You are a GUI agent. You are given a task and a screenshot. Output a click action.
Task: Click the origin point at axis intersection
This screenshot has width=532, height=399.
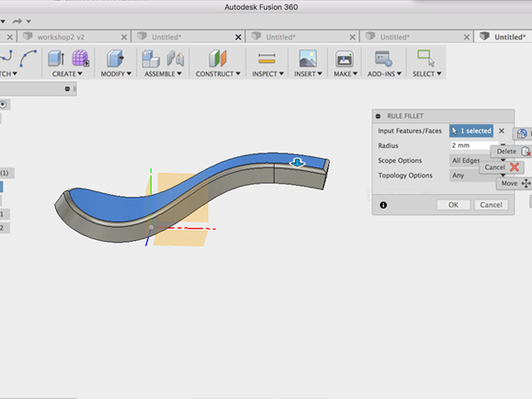coord(151,227)
